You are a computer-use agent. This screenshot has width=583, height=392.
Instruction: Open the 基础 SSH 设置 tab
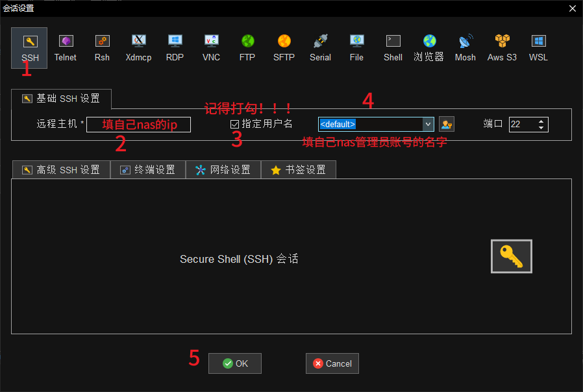pyautogui.click(x=61, y=99)
